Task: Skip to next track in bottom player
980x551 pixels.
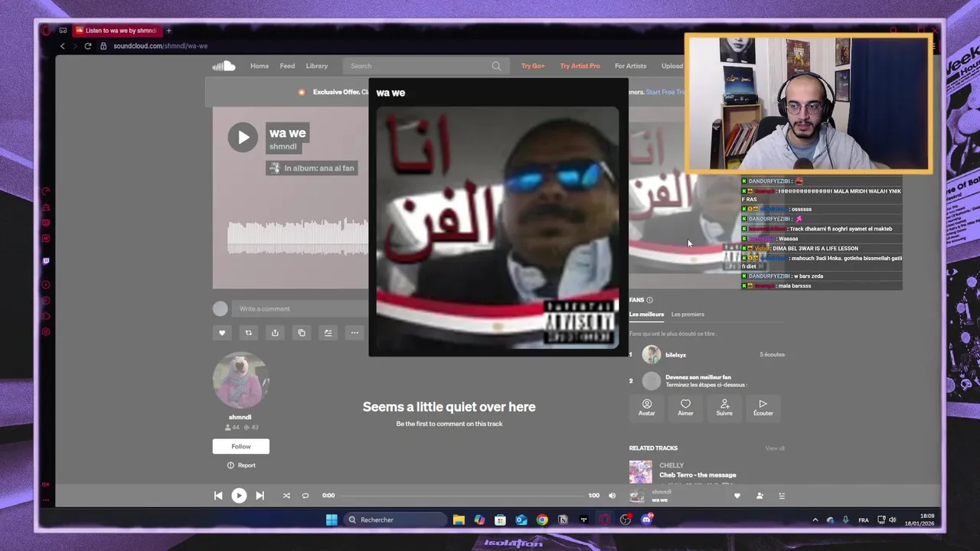Action: (260, 496)
